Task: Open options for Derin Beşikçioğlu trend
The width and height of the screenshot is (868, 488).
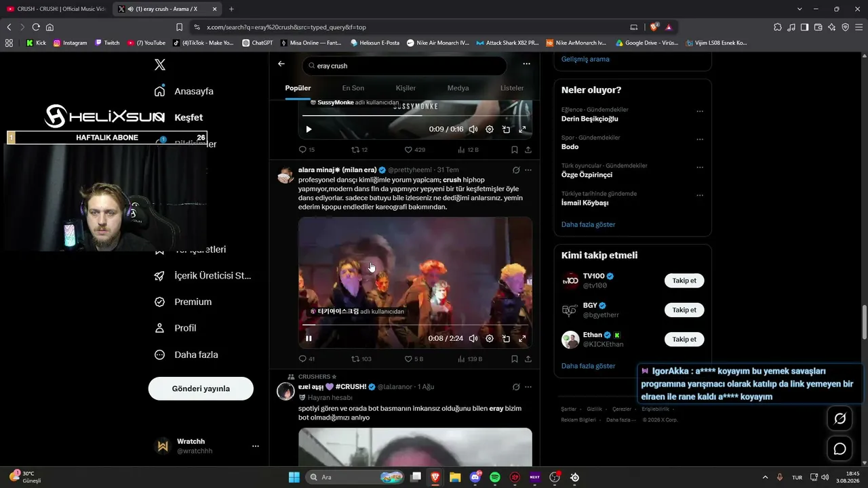Action: pyautogui.click(x=700, y=111)
